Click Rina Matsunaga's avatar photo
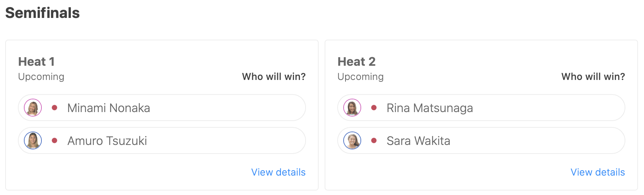 352,108
